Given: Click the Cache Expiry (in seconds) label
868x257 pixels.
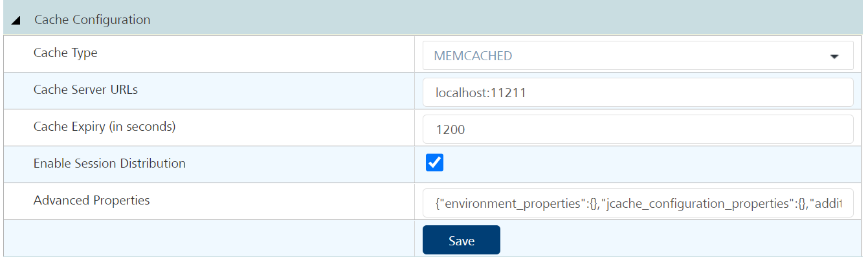Looking at the screenshot, I should pos(105,127).
